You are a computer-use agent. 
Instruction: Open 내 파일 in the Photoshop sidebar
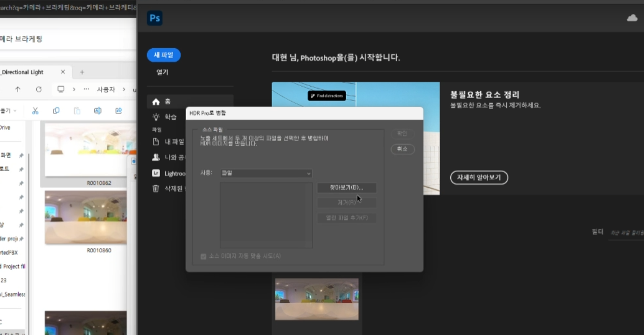pos(168,142)
